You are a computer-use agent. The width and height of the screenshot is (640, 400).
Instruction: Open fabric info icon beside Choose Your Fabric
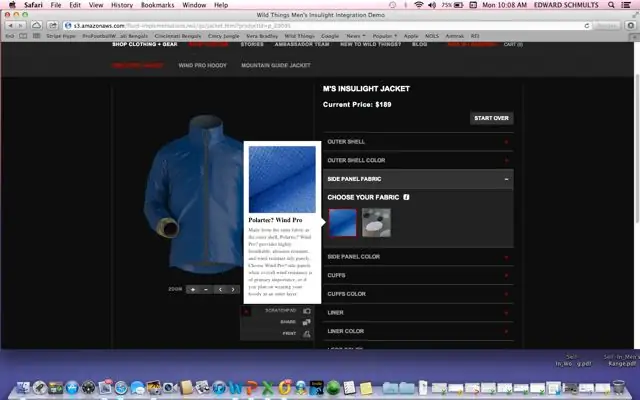[406, 197]
